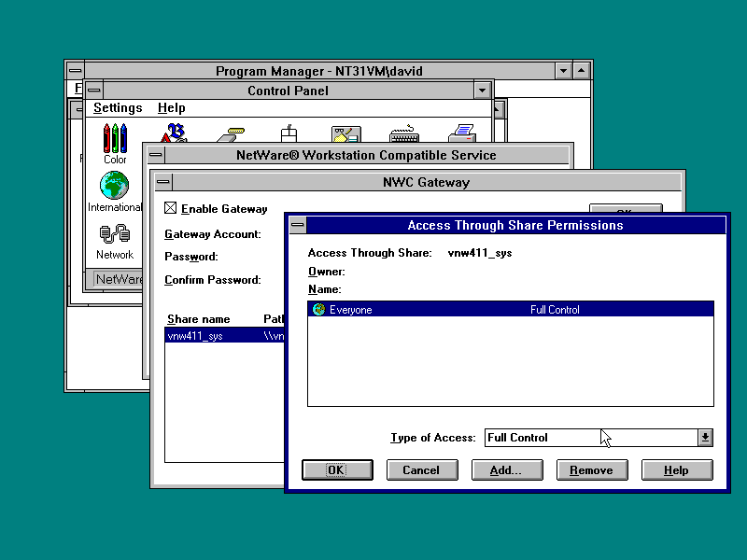Image resolution: width=747 pixels, height=560 pixels.
Task: Open the Control Panel control menu box
Action: coord(94,90)
